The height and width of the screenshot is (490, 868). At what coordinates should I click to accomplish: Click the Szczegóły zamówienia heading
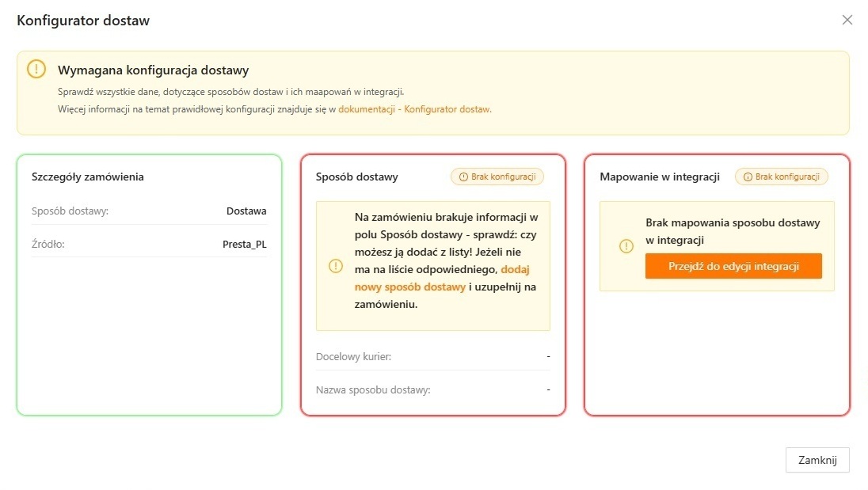88,177
